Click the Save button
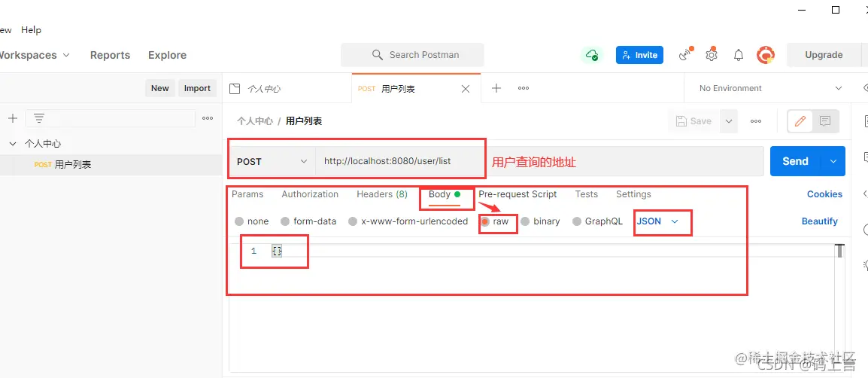Viewport: 868px width, 378px height. tap(693, 121)
